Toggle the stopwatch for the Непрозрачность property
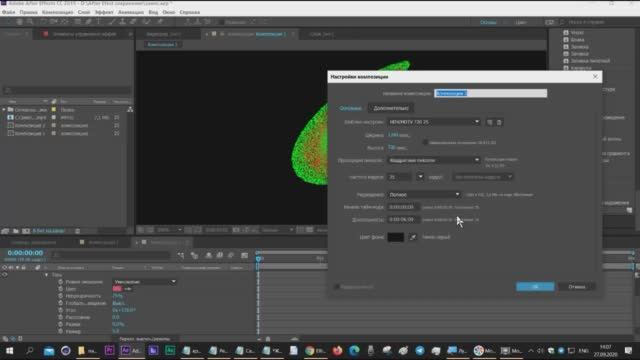This screenshot has height=360, width=640. 60,296
